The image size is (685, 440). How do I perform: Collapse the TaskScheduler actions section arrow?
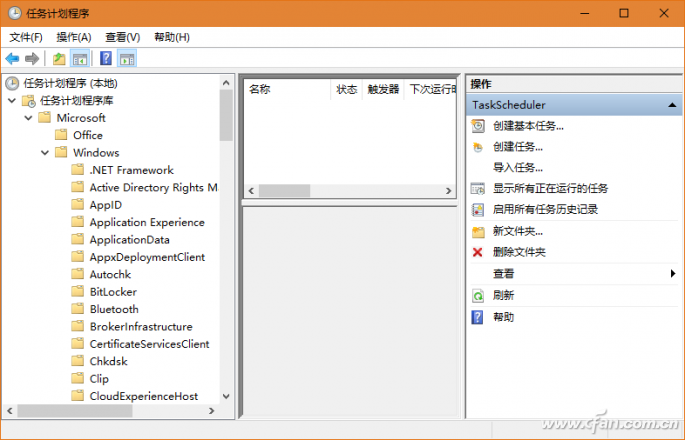click(x=672, y=105)
